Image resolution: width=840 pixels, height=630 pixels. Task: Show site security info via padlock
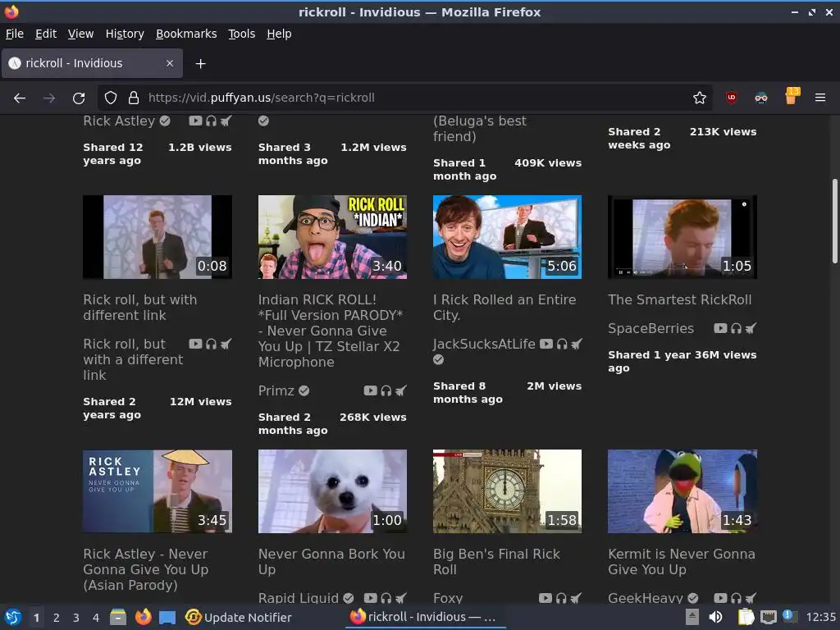[x=134, y=98]
